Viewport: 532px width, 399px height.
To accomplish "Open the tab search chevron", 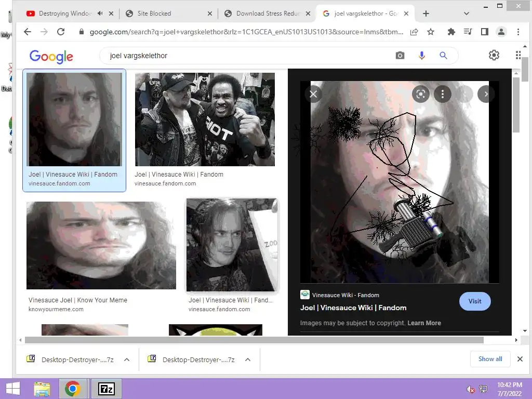I will (x=466, y=14).
